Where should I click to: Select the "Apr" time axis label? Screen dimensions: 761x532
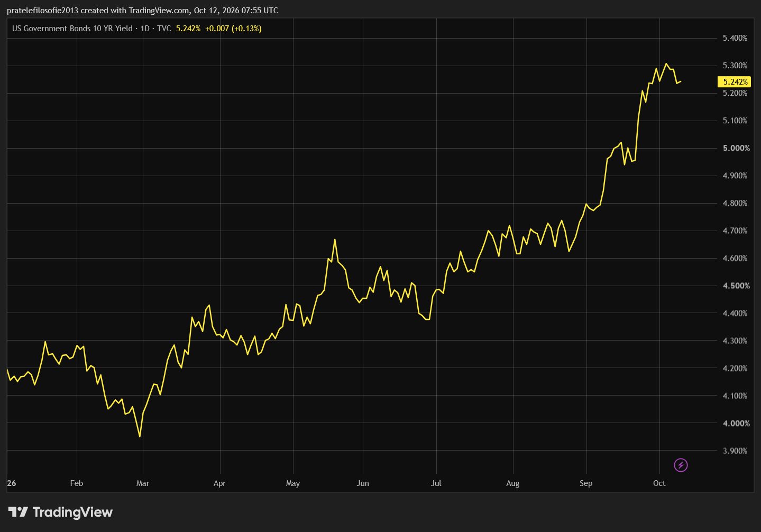coord(219,483)
